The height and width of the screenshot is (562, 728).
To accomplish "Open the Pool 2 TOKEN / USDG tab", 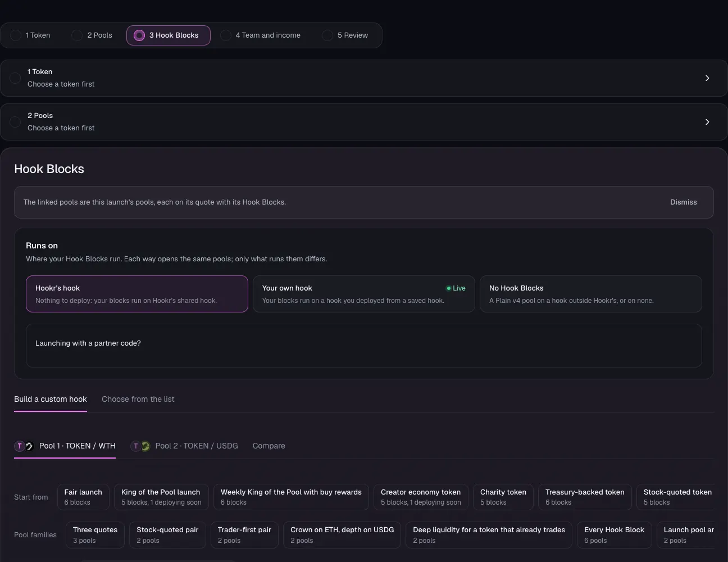I will 184,446.
